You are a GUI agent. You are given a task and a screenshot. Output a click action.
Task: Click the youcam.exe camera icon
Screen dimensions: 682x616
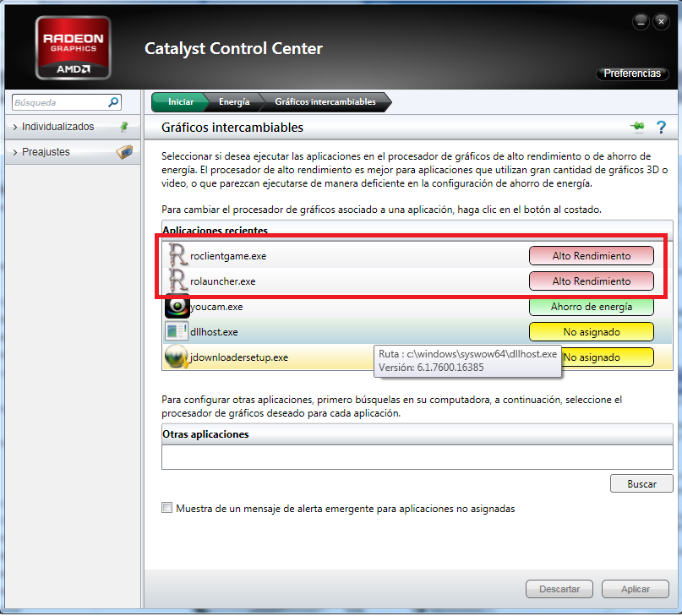click(x=177, y=306)
